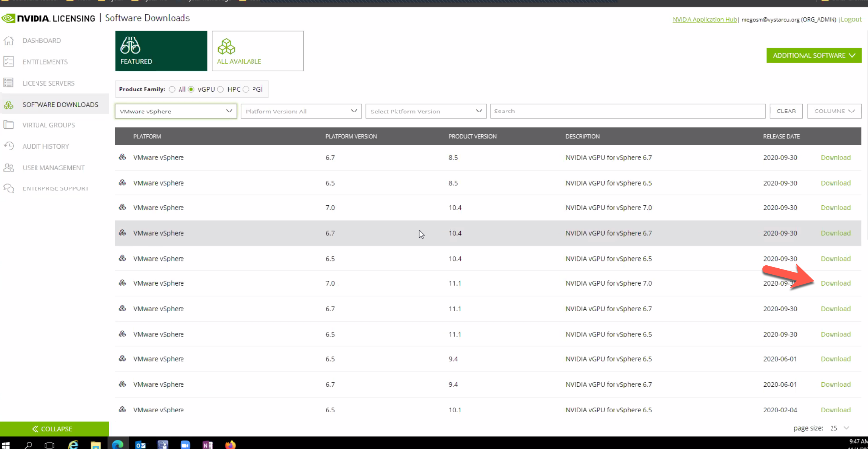Open File Explorer from the taskbar
868x449 pixels.
tap(96, 445)
